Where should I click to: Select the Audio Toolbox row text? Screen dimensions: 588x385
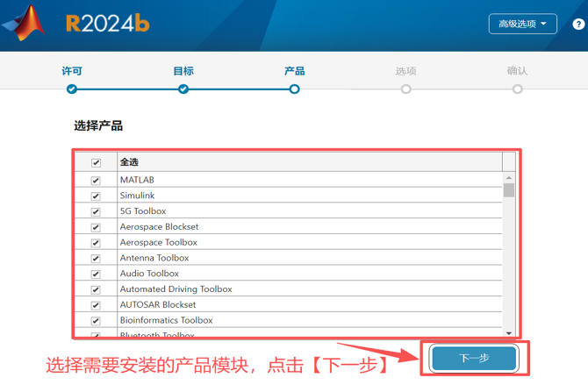pyautogui.click(x=149, y=274)
